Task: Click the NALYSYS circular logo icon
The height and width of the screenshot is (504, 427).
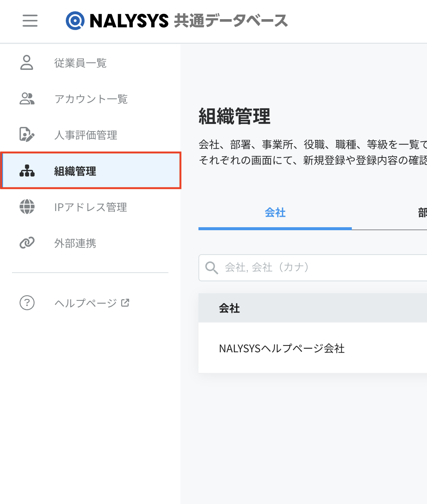Action: (75, 21)
